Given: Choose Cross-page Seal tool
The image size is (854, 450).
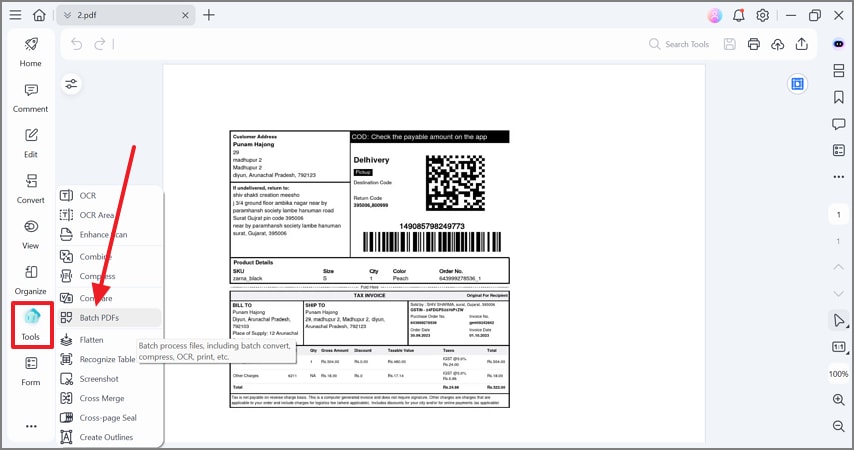Looking at the screenshot, I should [109, 418].
